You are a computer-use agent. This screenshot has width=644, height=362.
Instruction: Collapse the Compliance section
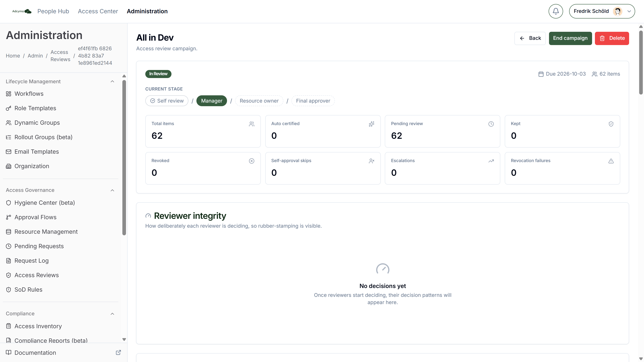[x=112, y=314]
